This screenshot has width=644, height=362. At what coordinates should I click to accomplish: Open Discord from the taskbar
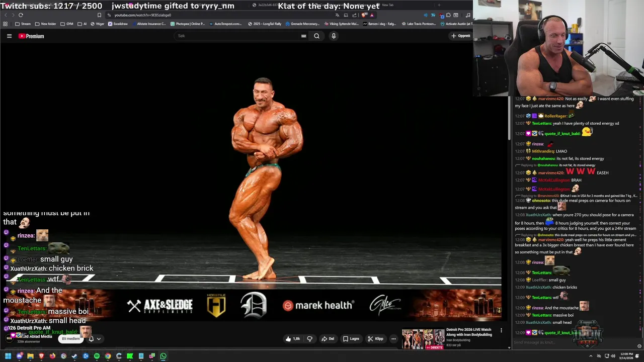[20, 356]
